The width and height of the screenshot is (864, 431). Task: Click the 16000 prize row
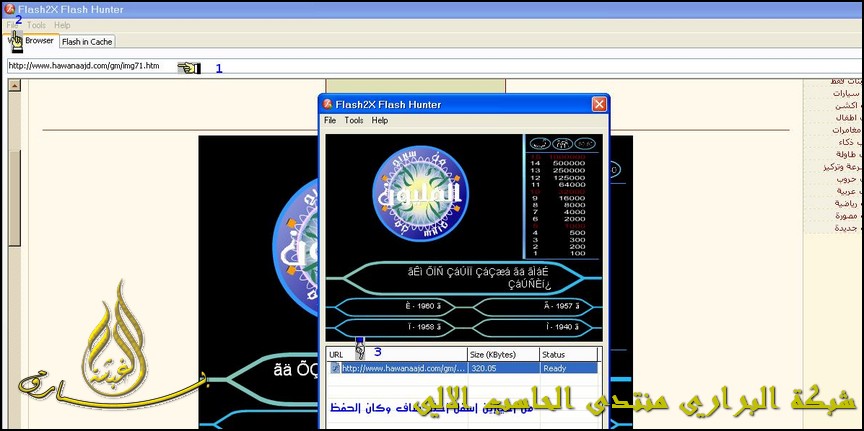point(557,198)
